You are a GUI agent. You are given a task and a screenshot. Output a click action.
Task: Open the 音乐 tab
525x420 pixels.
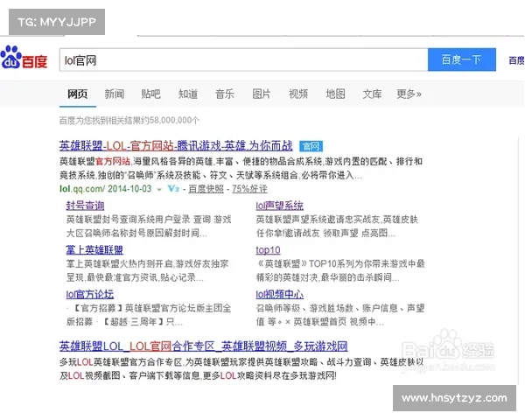point(225,94)
